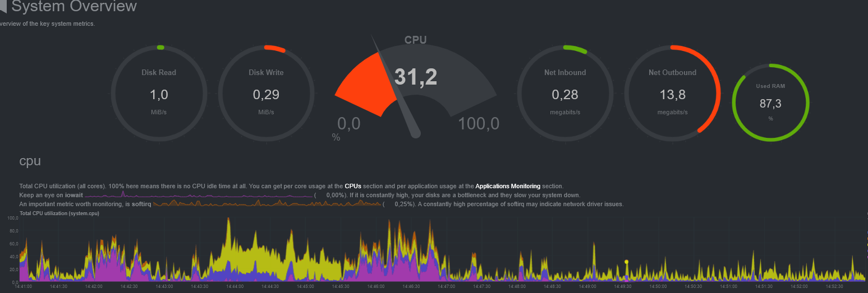Select the Net Inbound gauge
The image size is (868, 293).
pos(564,93)
